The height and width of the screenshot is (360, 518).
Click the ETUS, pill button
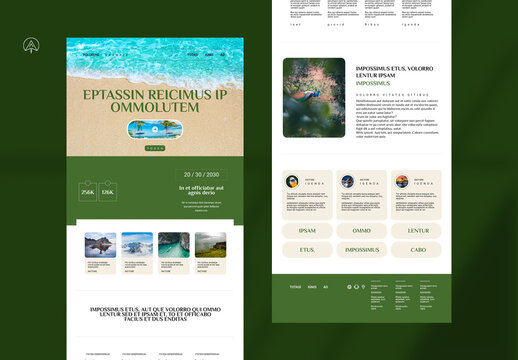pos(307,250)
